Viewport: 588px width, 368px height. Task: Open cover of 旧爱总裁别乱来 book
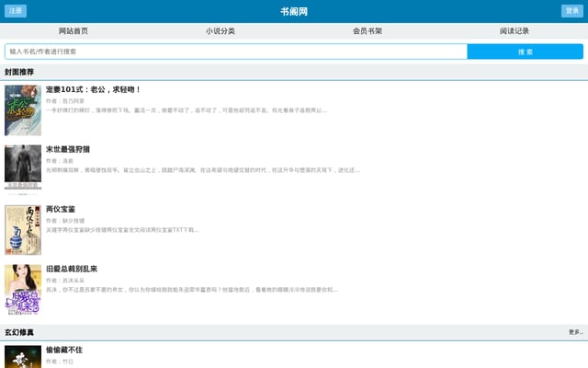tap(23, 290)
